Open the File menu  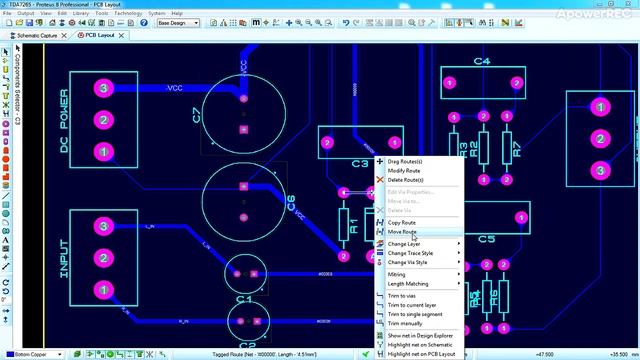pyautogui.click(x=7, y=13)
